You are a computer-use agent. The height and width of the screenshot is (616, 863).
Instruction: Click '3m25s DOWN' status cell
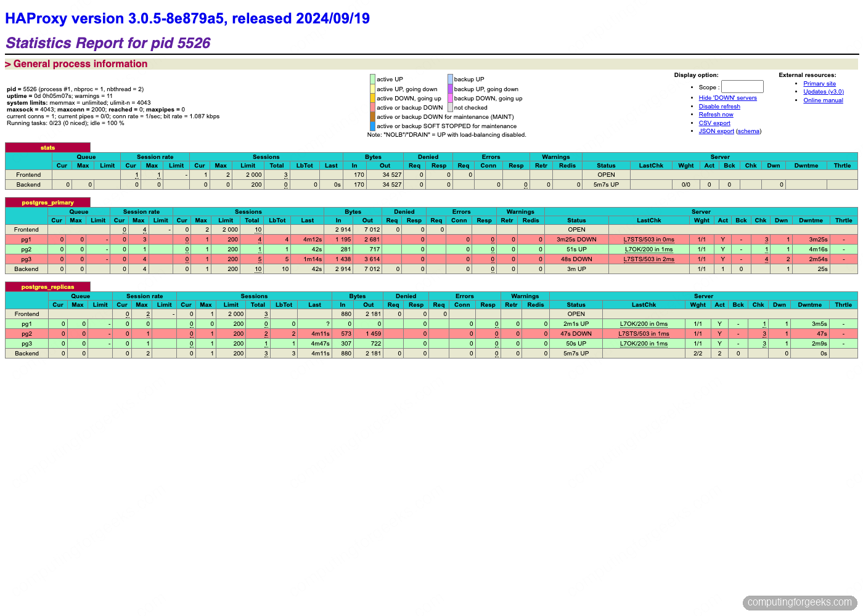click(576, 240)
